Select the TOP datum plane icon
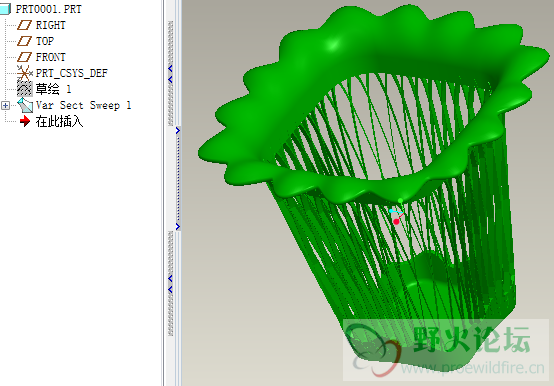554x386 pixels. [x=24, y=41]
